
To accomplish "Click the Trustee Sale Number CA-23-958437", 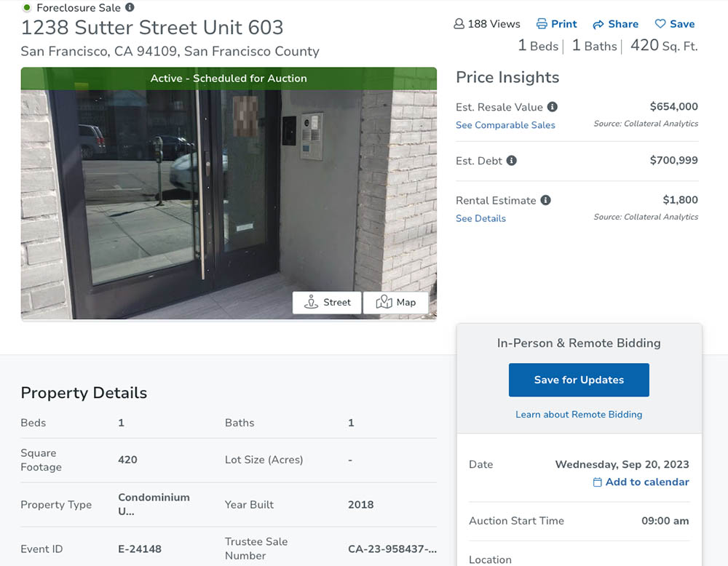I will tap(392, 549).
